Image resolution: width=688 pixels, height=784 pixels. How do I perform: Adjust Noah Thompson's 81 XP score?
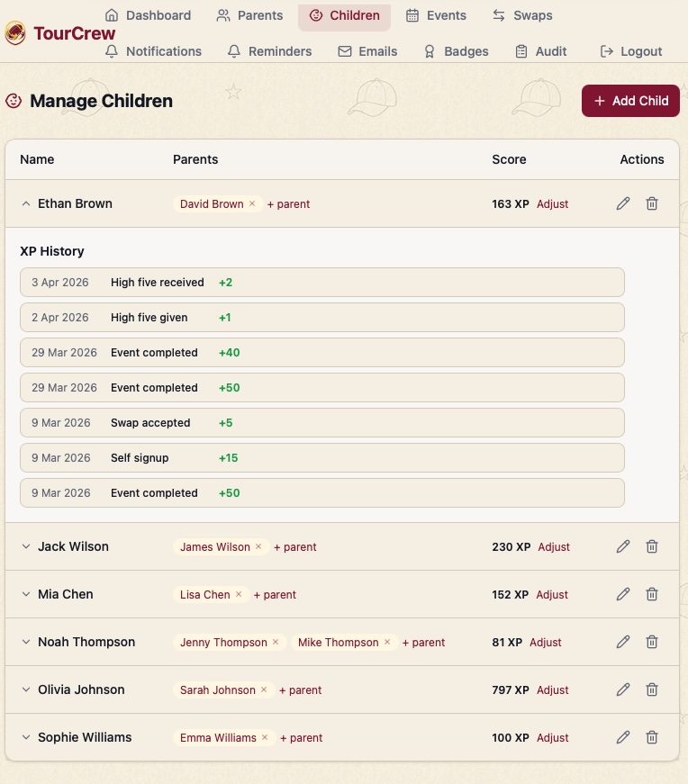click(x=546, y=642)
